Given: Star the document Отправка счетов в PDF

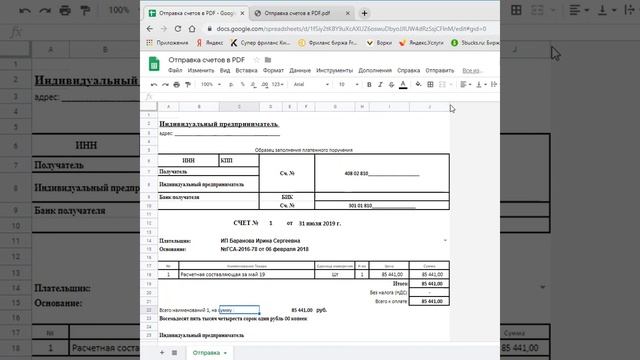Looking at the screenshot, I should pyautogui.click(x=256, y=60).
